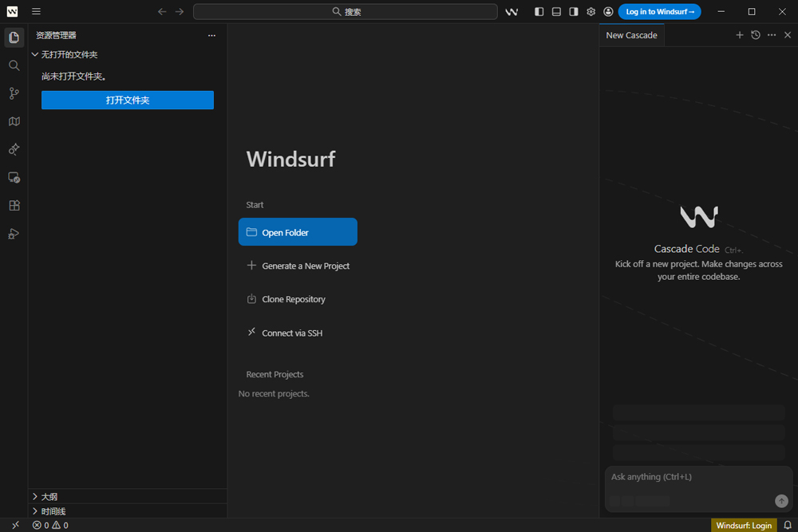Go back with the left arrow
This screenshot has width=798, height=532.
[162, 11]
